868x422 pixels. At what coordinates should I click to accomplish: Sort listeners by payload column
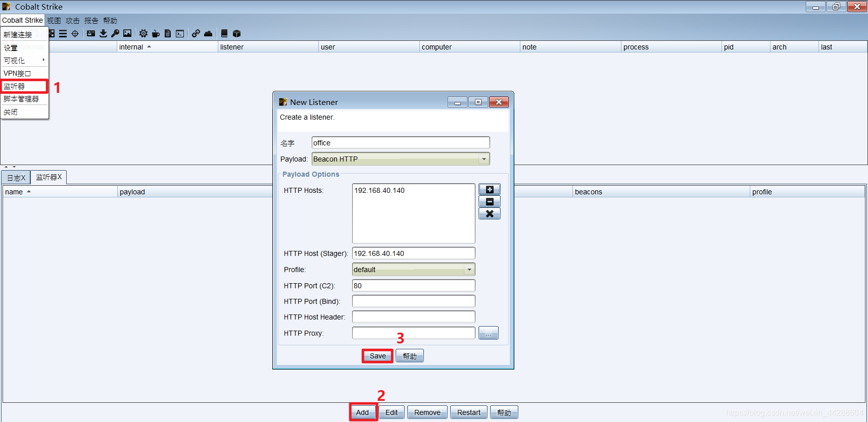point(195,192)
